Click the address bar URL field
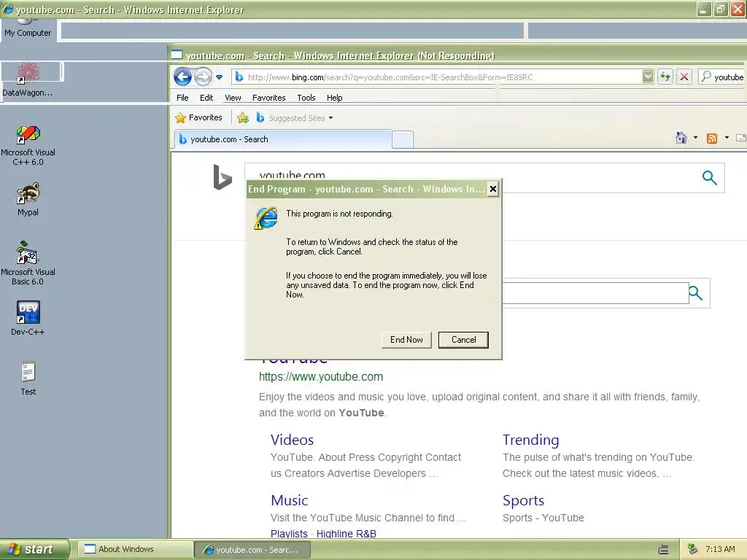 click(438, 77)
